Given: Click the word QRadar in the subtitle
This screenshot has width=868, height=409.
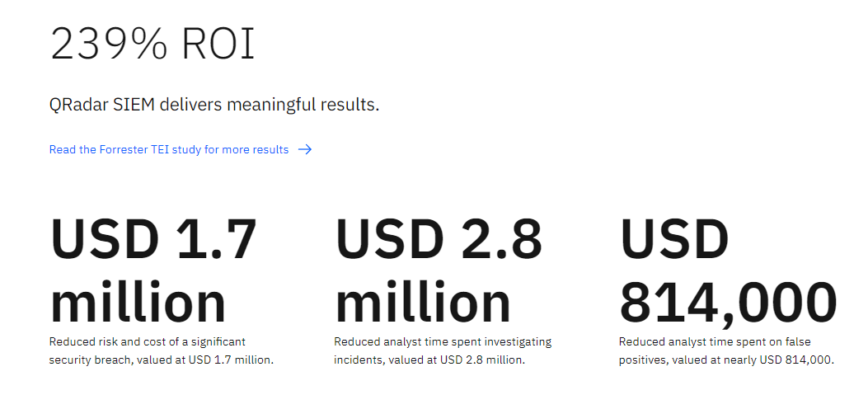Looking at the screenshot, I should pos(79,105).
